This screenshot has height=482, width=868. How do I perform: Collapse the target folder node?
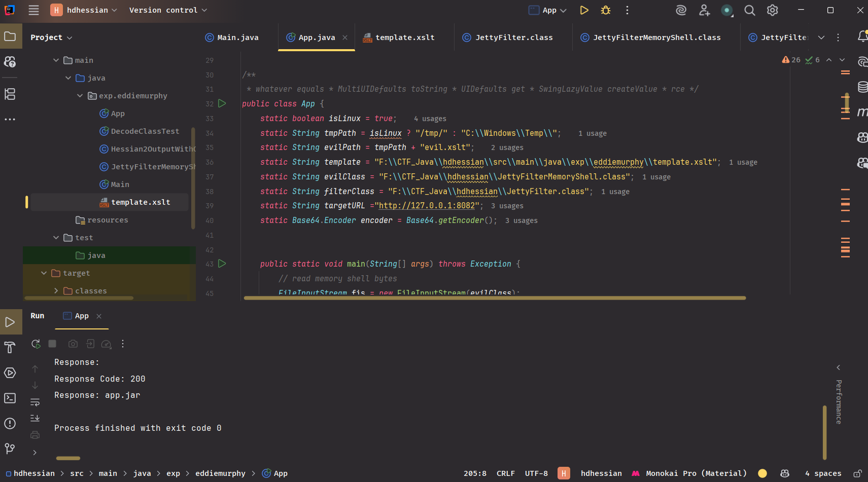pyautogui.click(x=44, y=273)
